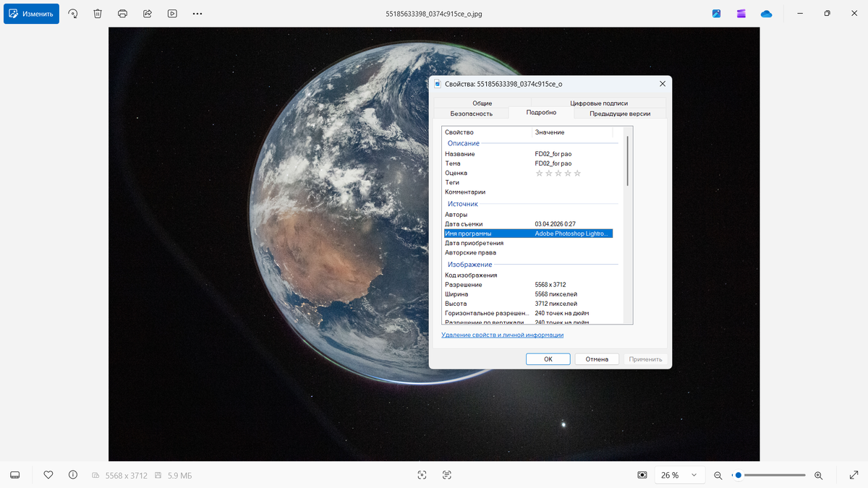Open the three-dot more options menu
The height and width of the screenshot is (488, 868).
(x=197, y=14)
